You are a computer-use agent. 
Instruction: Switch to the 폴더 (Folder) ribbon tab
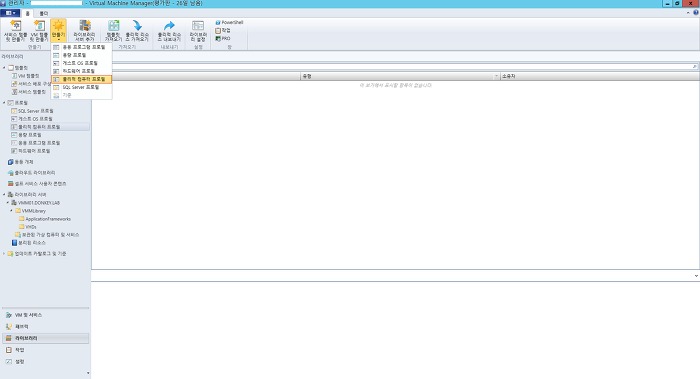[44, 13]
